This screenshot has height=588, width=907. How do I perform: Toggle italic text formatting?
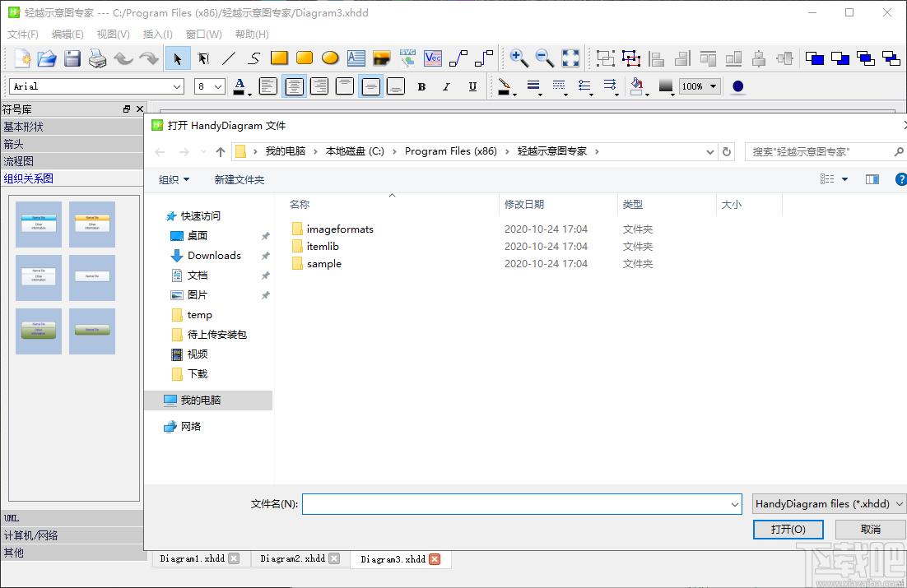click(447, 86)
